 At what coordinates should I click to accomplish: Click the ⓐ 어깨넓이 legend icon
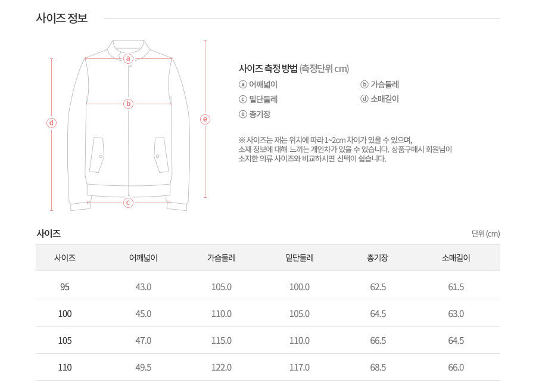tap(243, 85)
